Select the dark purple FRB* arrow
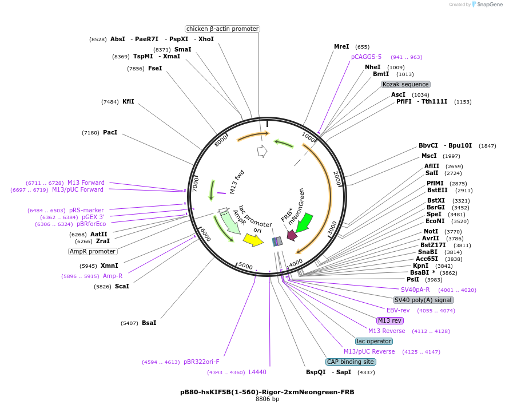This screenshot has width=505, height=420. click(292, 235)
